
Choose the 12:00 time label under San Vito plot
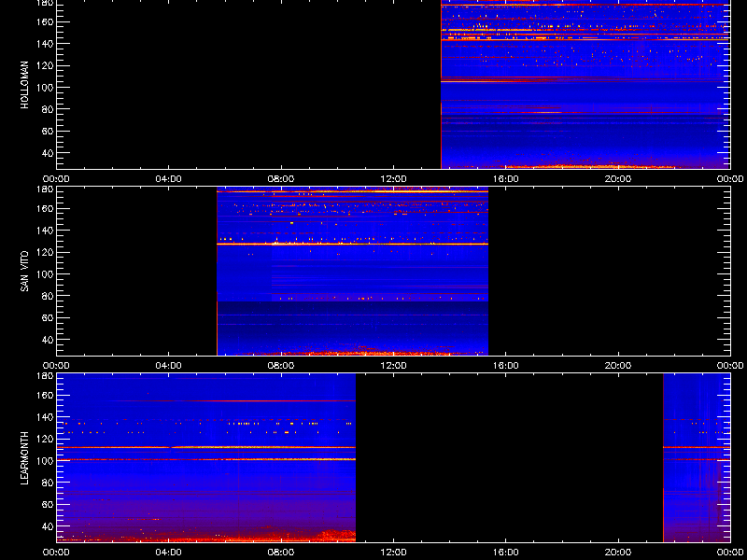[x=393, y=366]
